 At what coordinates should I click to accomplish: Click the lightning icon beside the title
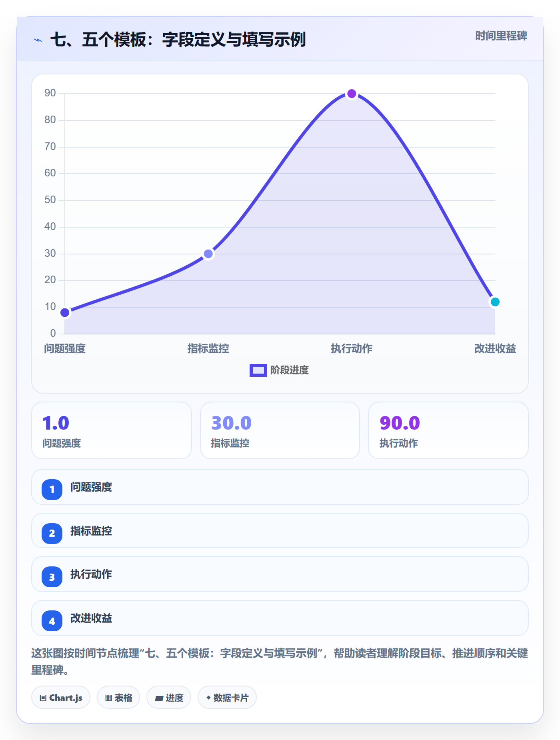pos(38,40)
